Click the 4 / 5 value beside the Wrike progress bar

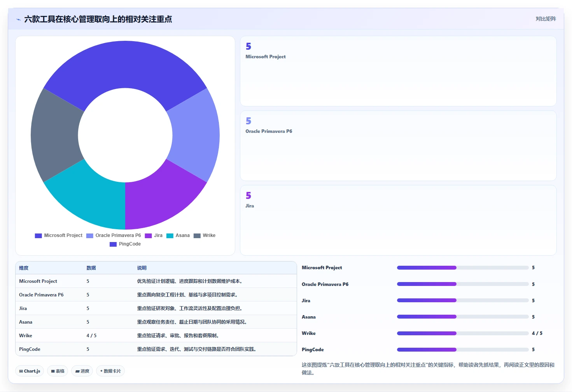tap(537, 333)
